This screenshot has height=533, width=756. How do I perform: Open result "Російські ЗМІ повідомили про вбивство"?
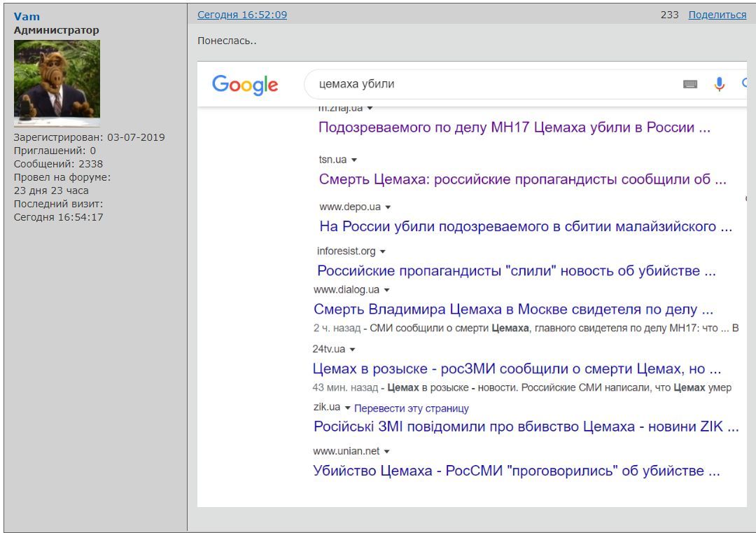526,427
